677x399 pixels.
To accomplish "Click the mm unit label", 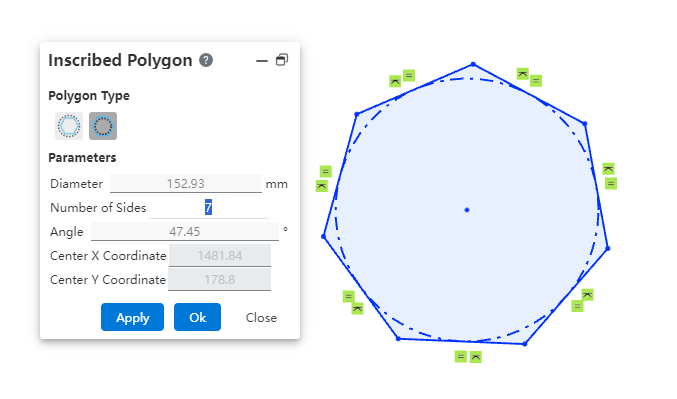I will (276, 184).
